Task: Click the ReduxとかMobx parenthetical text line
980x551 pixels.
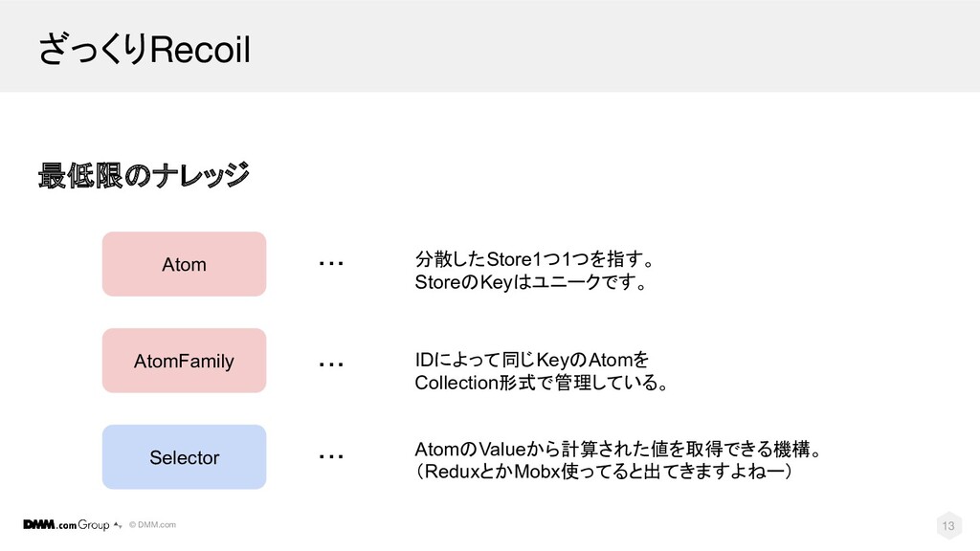Action: pyautogui.click(x=604, y=471)
